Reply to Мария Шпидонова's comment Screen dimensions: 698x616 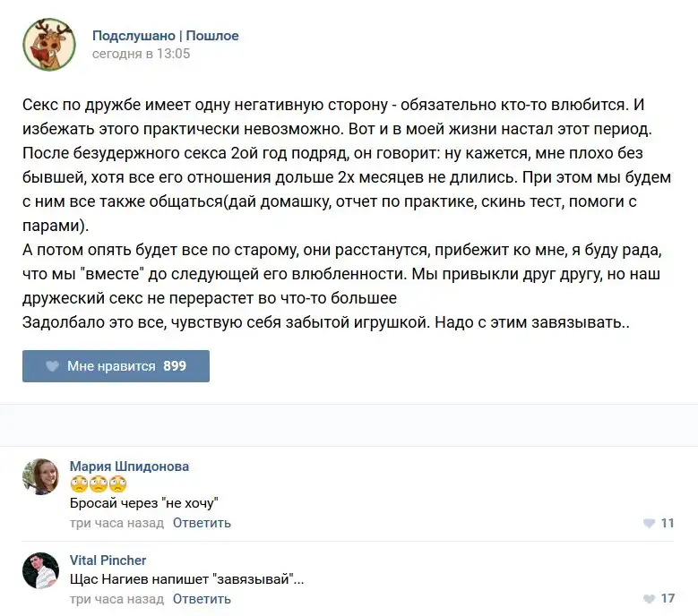coord(202,523)
